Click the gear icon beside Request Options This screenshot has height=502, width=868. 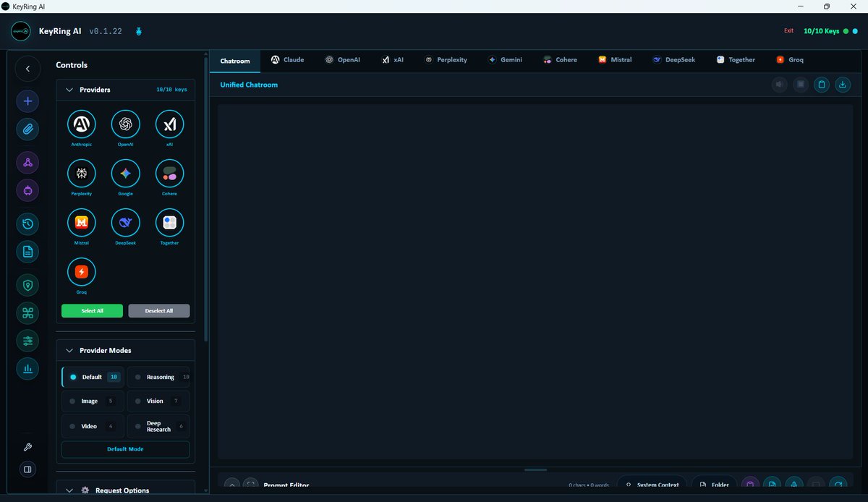pyautogui.click(x=85, y=490)
